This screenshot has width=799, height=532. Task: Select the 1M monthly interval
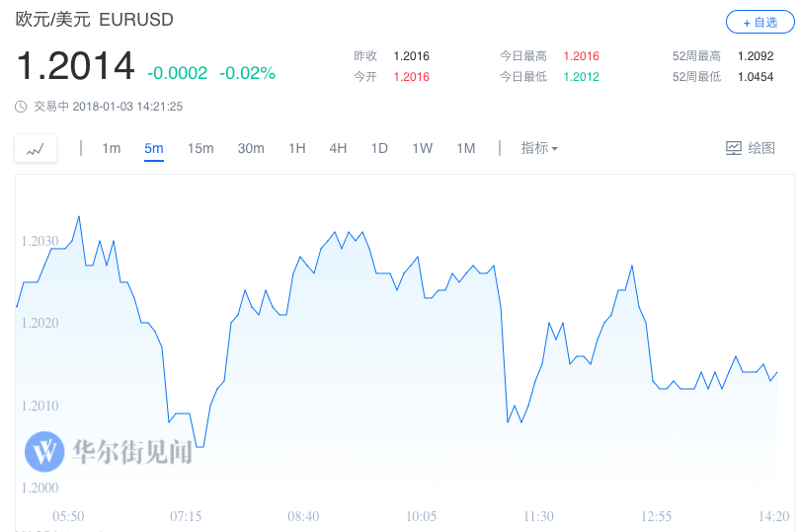[465, 148]
